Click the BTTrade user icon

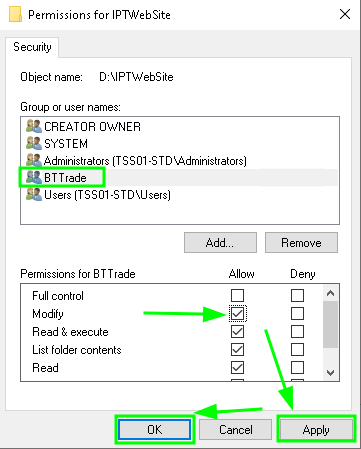pos(34,178)
